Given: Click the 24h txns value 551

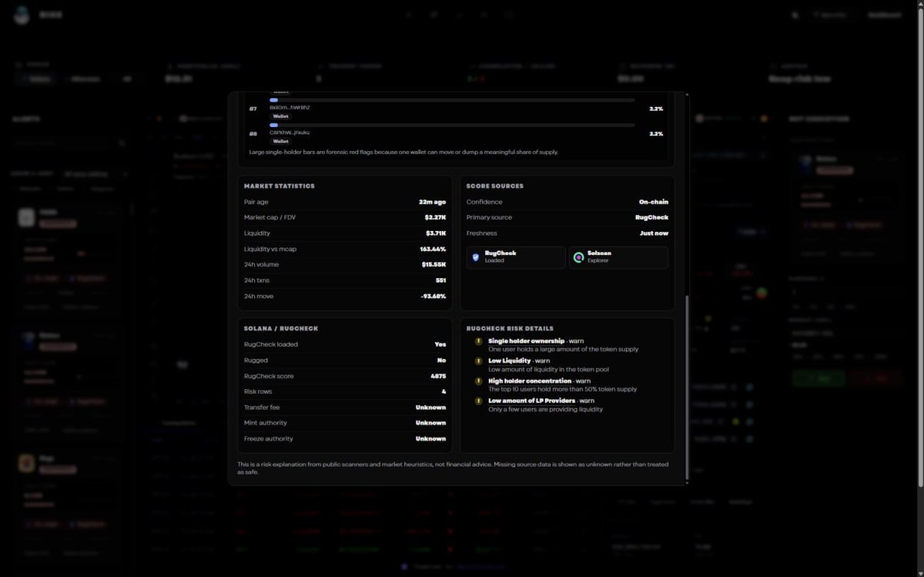Looking at the screenshot, I should click(440, 280).
